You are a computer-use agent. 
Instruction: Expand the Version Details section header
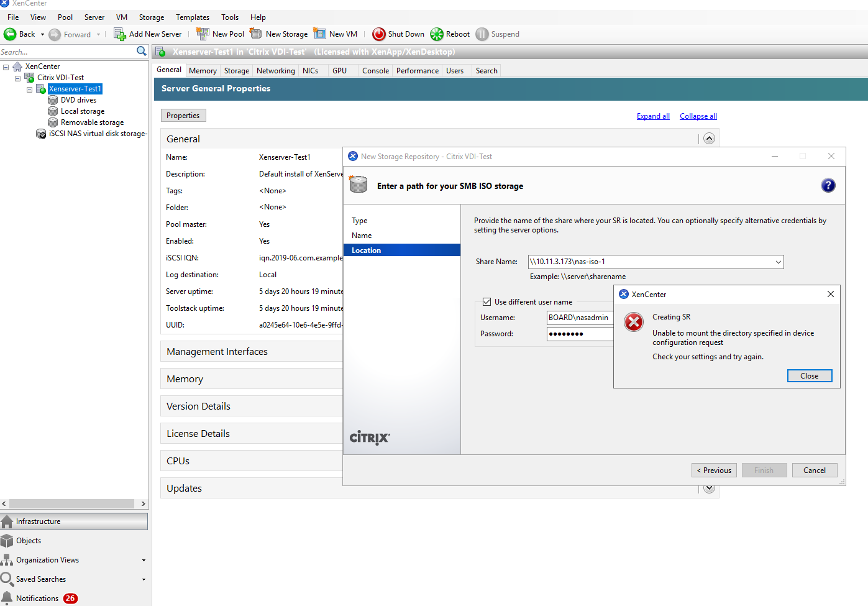[252, 406]
